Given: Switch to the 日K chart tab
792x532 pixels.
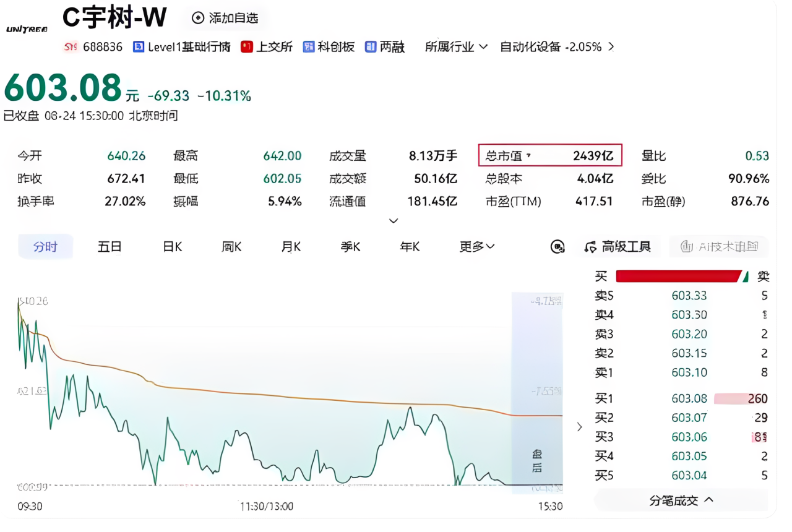Looking at the screenshot, I should (x=173, y=247).
